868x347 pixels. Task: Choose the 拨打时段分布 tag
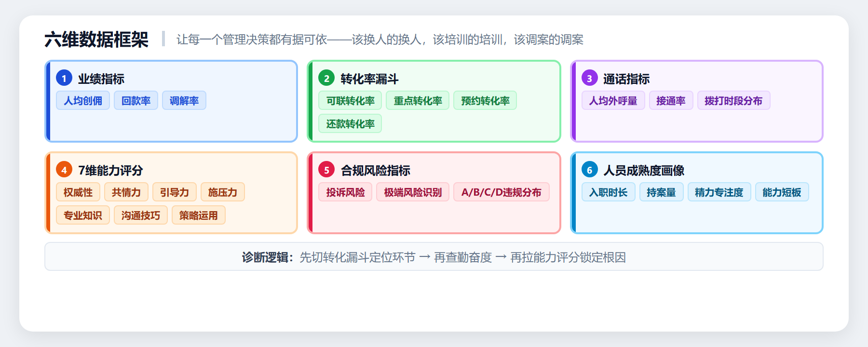pos(733,101)
